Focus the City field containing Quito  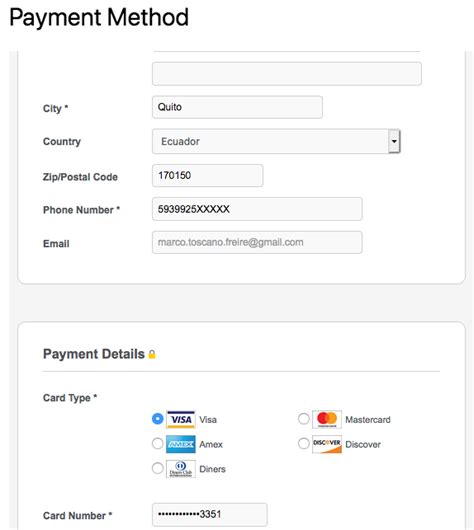237,107
